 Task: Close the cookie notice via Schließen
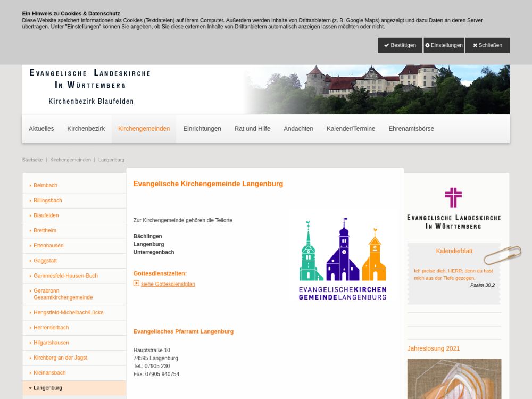point(487,45)
